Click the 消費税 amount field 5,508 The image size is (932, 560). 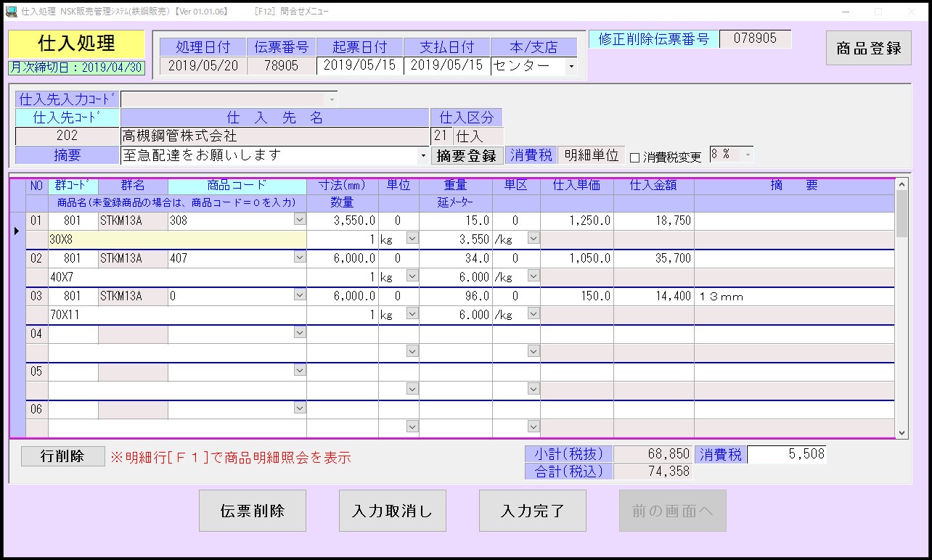(x=787, y=454)
